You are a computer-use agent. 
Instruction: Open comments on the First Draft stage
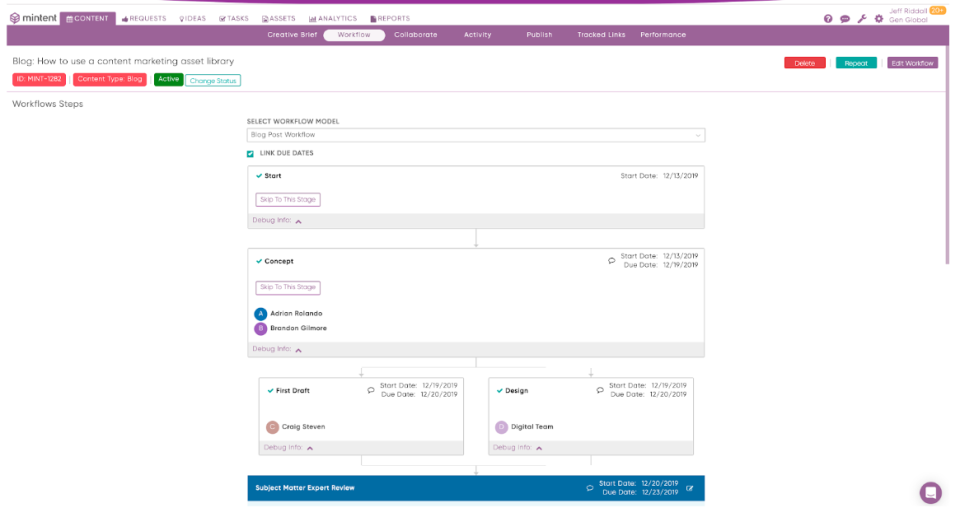(370, 390)
